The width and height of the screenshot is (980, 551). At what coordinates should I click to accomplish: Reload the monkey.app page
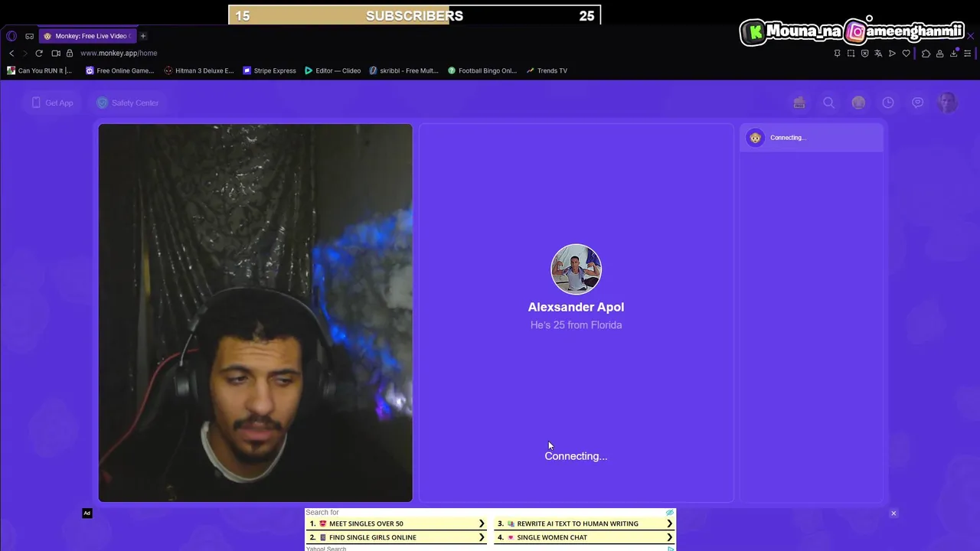(39, 53)
